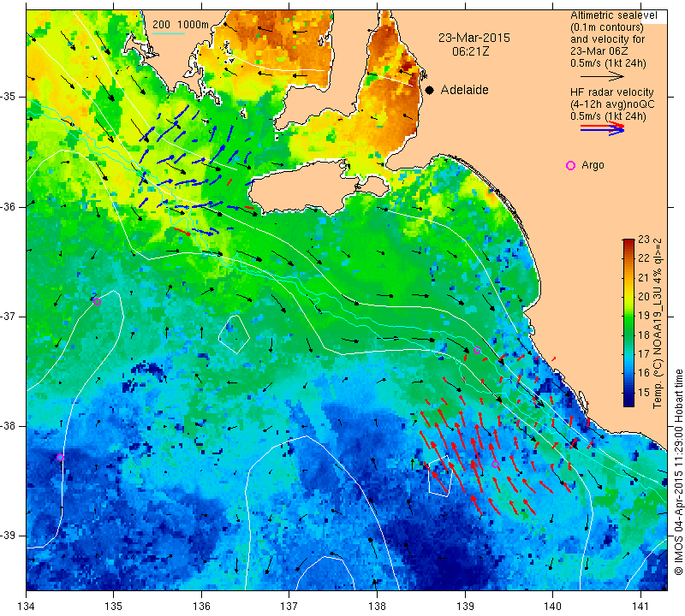
Task: Click the cyan isobath legend line
Action: (169, 33)
